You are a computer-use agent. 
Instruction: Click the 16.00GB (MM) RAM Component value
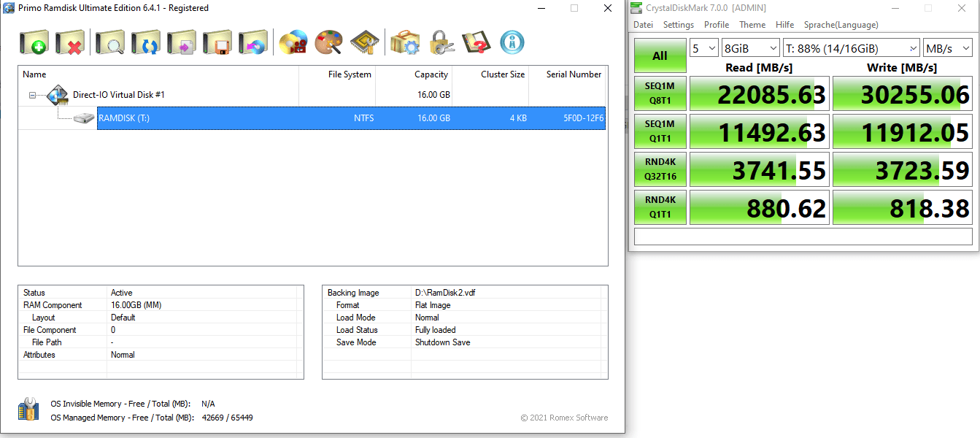136,305
